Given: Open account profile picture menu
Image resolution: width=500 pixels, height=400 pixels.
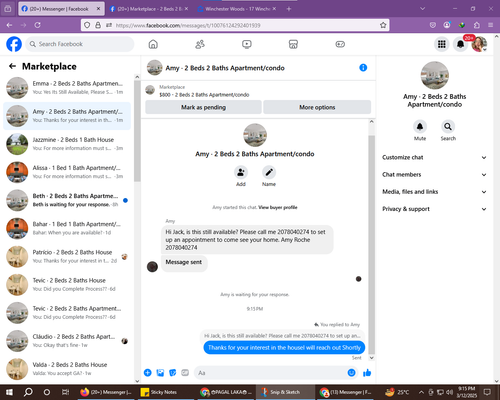Looking at the screenshot, I should (x=479, y=44).
